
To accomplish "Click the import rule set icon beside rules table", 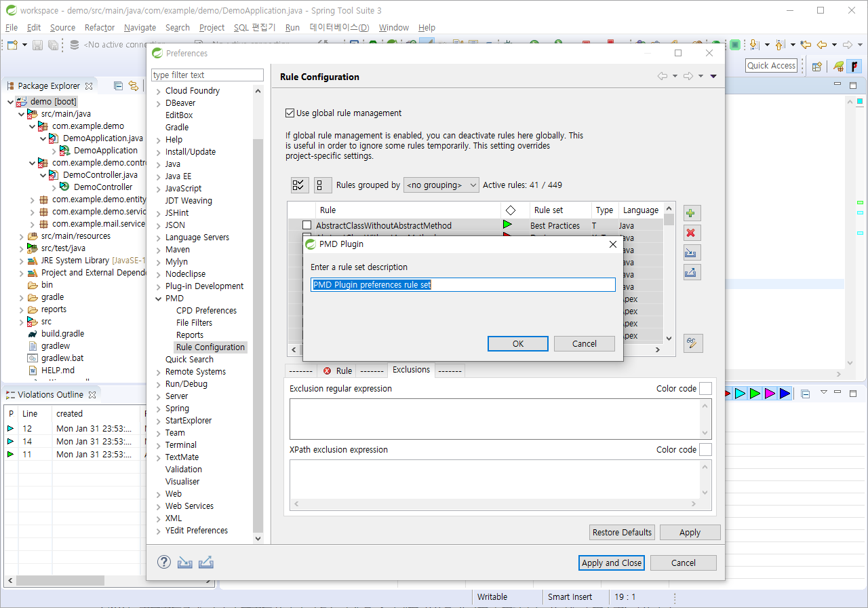I will coord(691,252).
